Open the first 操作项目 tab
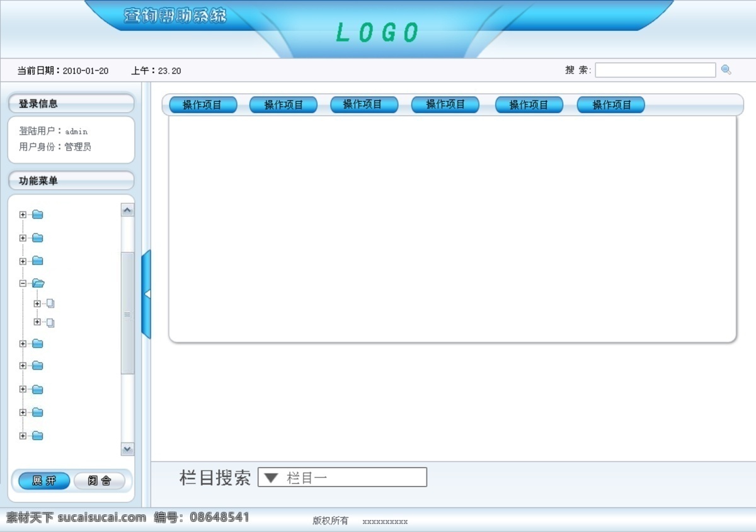Viewport: 756px width, 532px height. click(203, 105)
